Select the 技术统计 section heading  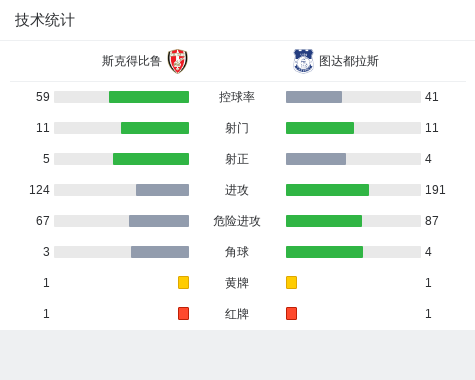coord(45,20)
